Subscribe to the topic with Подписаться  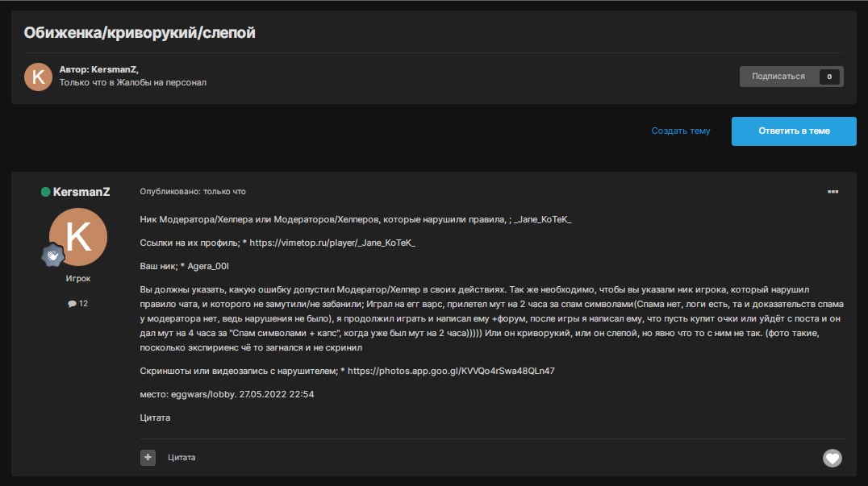(778, 77)
